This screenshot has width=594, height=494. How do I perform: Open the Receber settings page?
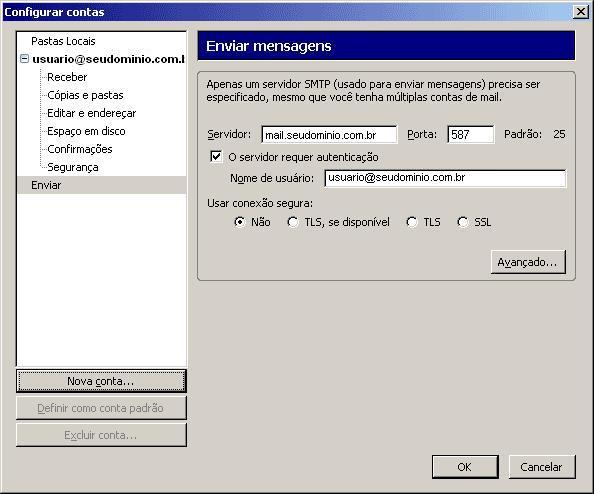pyautogui.click(x=67, y=77)
